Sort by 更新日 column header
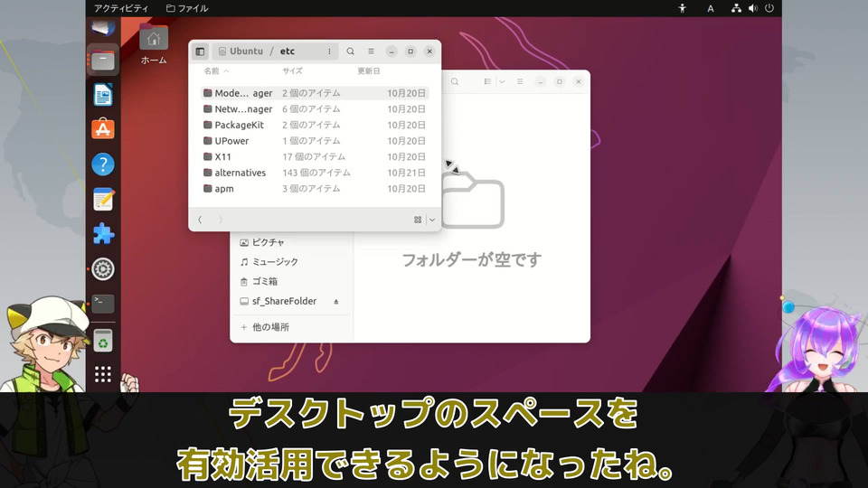The image size is (868, 488). 369,70
